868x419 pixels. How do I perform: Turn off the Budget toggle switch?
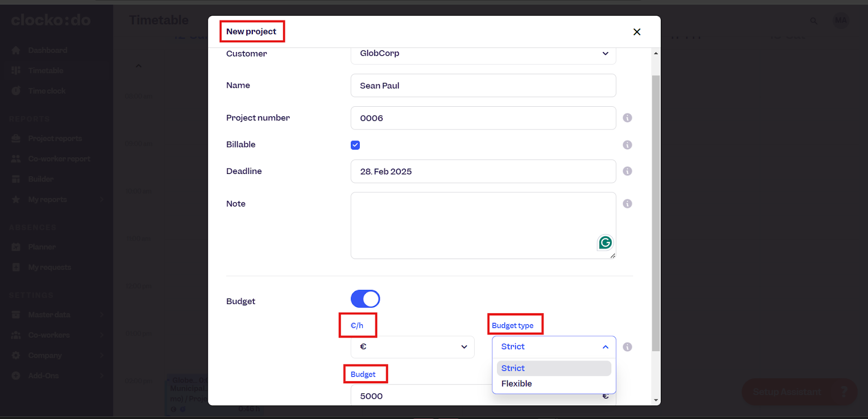(x=365, y=299)
